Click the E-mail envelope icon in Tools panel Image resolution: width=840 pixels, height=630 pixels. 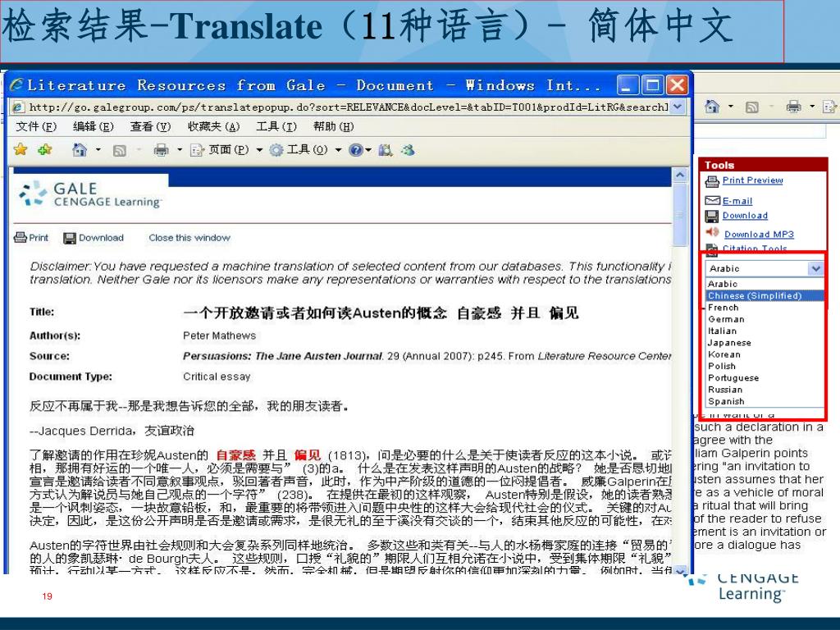point(713,201)
